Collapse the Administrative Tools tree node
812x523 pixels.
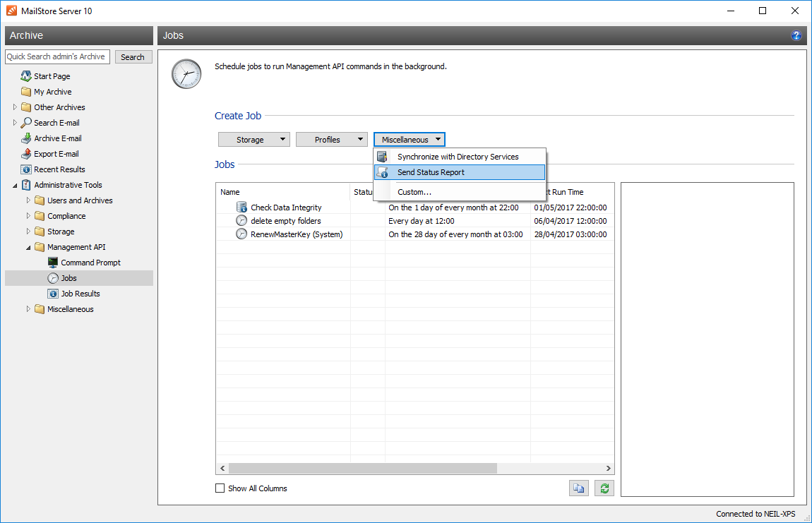15,186
